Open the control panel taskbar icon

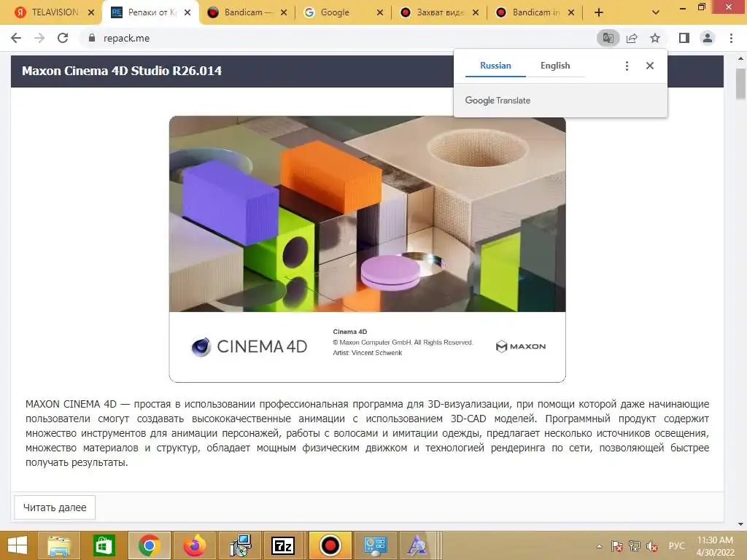(375, 545)
